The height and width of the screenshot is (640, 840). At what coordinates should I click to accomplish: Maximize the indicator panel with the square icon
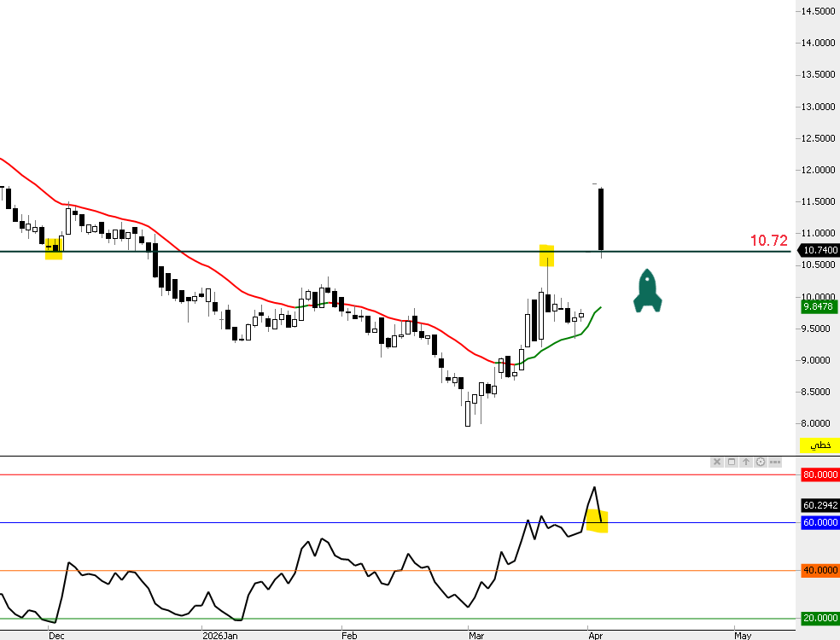coord(731,462)
